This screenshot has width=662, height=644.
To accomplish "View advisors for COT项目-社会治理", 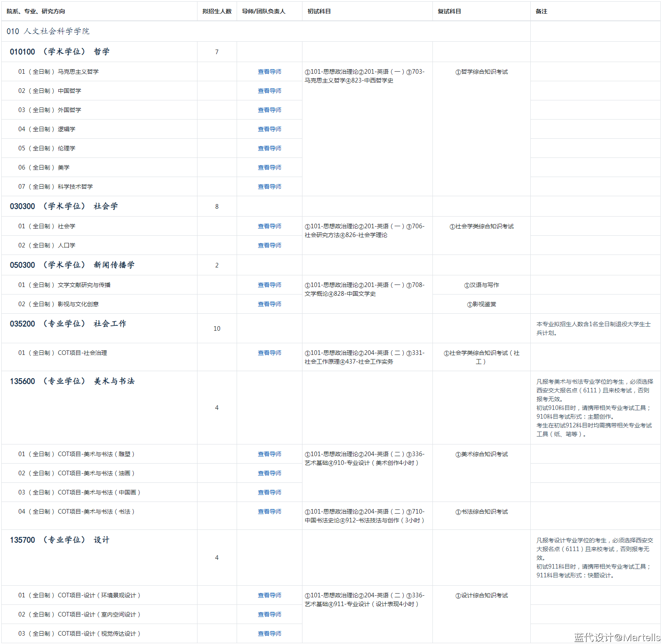I will click(269, 353).
